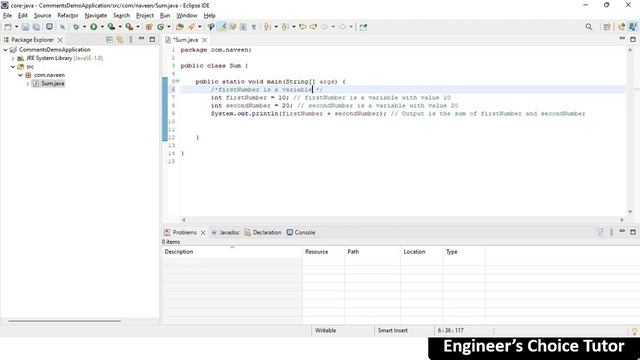Screen dimensions: 640x360
Task: Expand the Sum.java tree node
Action: pyautogui.click(x=28, y=84)
